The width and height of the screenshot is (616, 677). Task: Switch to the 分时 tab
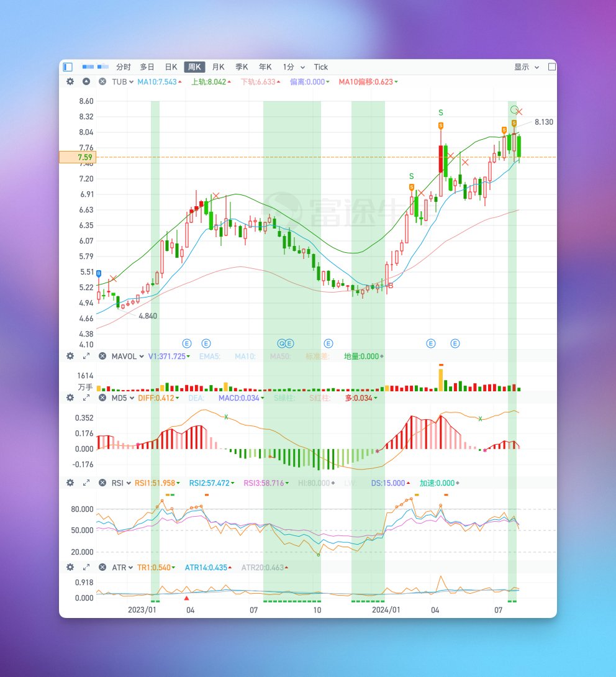tap(122, 66)
